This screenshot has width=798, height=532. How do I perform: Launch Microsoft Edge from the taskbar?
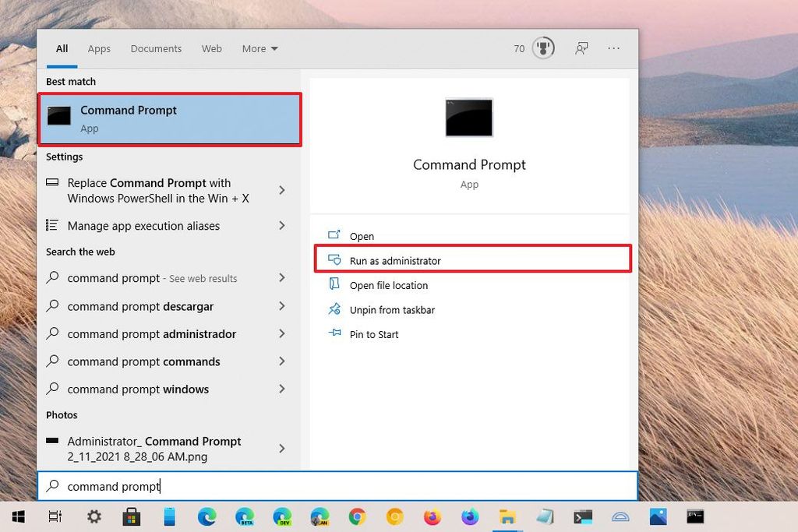click(207, 516)
